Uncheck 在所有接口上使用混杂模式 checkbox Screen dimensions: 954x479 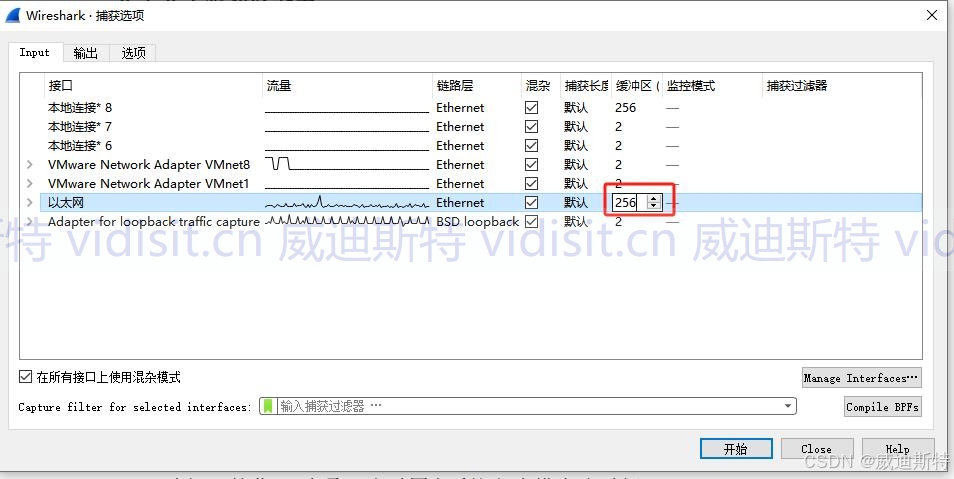click(25, 377)
